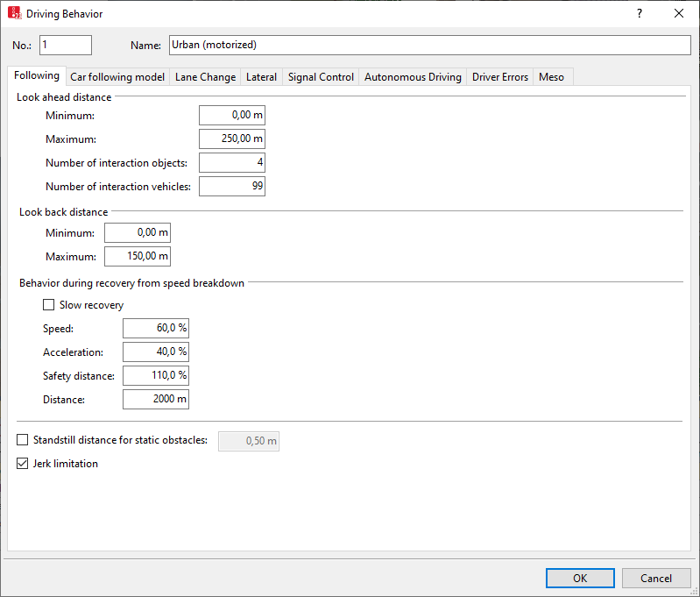The image size is (700, 597).
Task: Open the Lane Change tab
Action: click(x=205, y=77)
